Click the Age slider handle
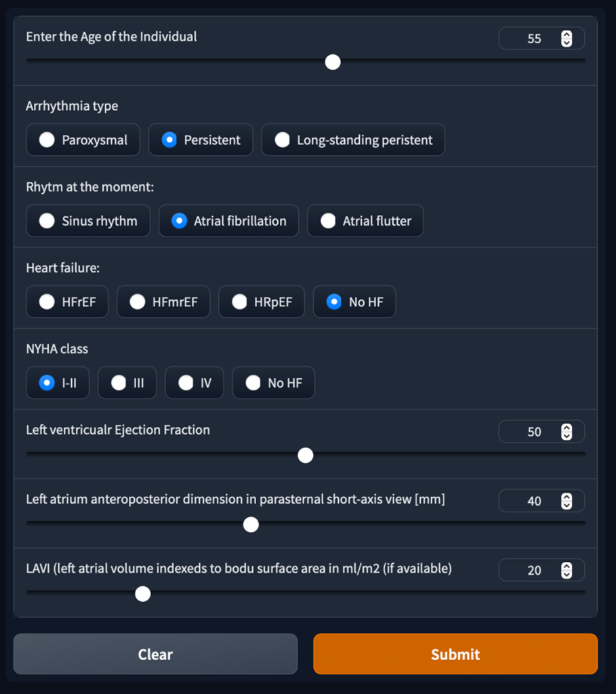The width and height of the screenshot is (616, 694). pyautogui.click(x=333, y=62)
